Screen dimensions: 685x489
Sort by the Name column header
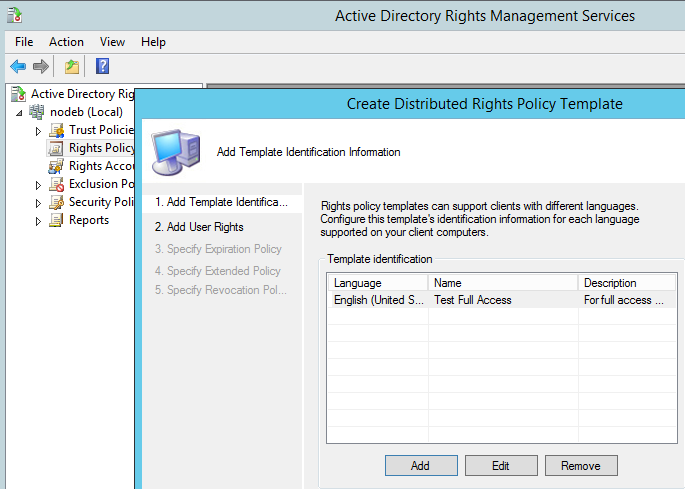[x=503, y=283]
